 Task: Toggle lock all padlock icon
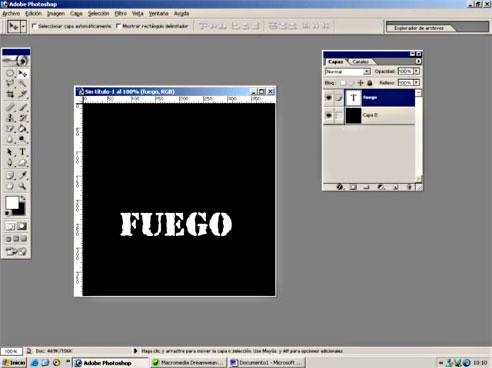pyautogui.click(x=369, y=83)
